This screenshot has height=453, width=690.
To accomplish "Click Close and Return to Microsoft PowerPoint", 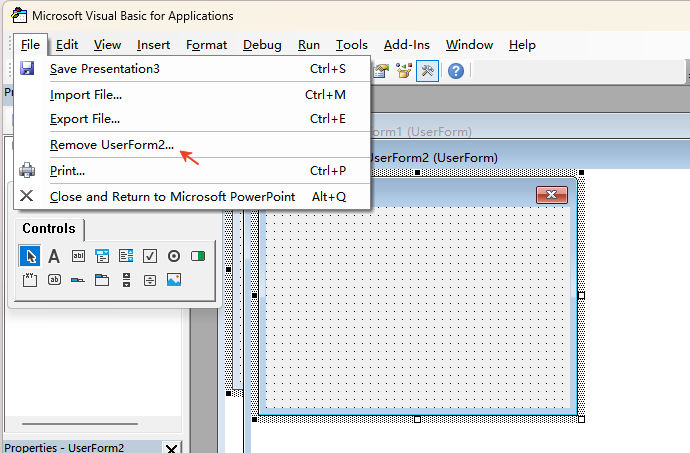I will pyautogui.click(x=192, y=196).
